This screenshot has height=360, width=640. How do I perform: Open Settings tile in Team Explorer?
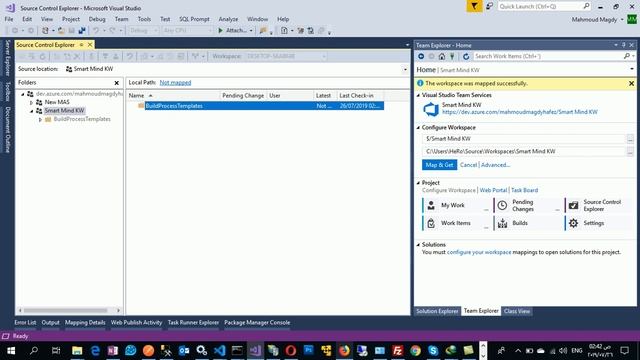point(598,223)
